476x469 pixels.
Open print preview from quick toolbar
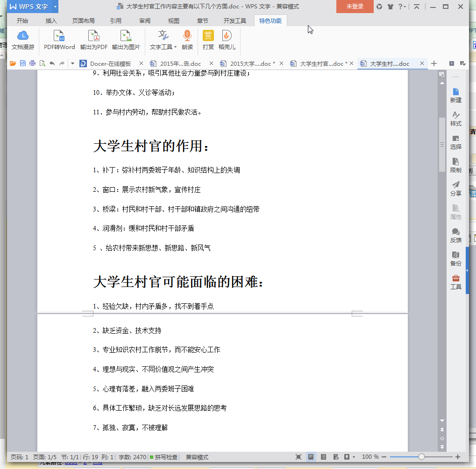coord(42,63)
